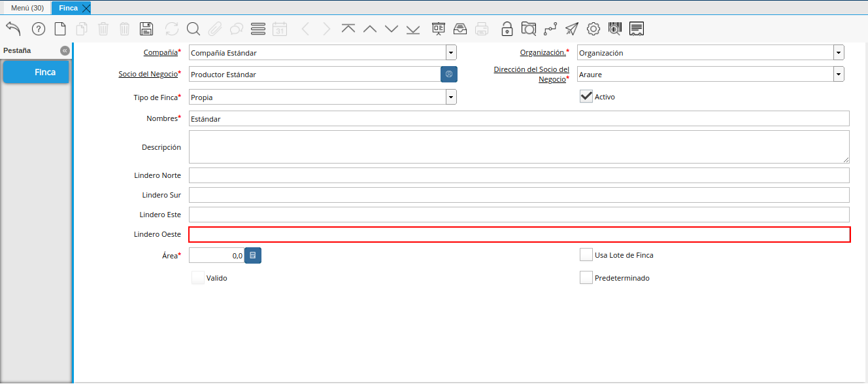Click the undo changes arrow icon
The image size is (868, 384).
pos(14,29)
